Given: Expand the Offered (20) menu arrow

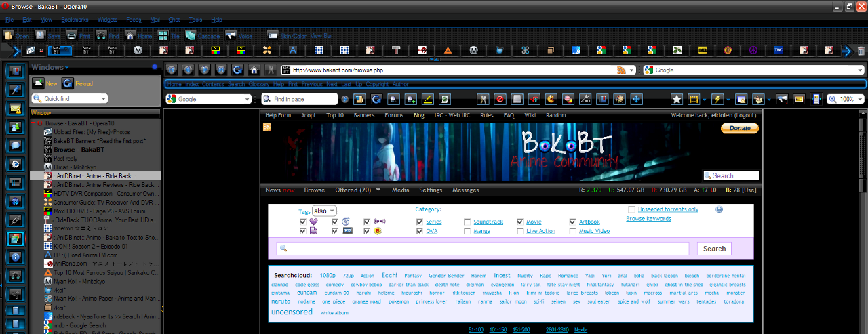Looking at the screenshot, I should 378,190.
